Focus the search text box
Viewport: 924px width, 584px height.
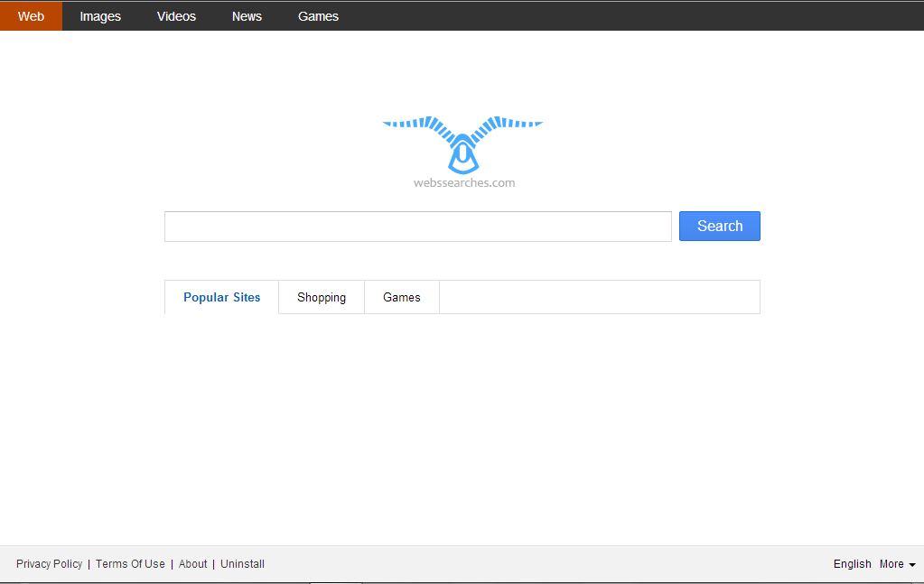tap(418, 226)
